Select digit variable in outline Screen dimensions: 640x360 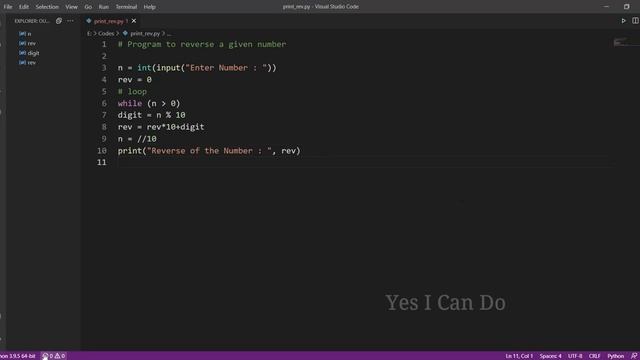pos(33,53)
